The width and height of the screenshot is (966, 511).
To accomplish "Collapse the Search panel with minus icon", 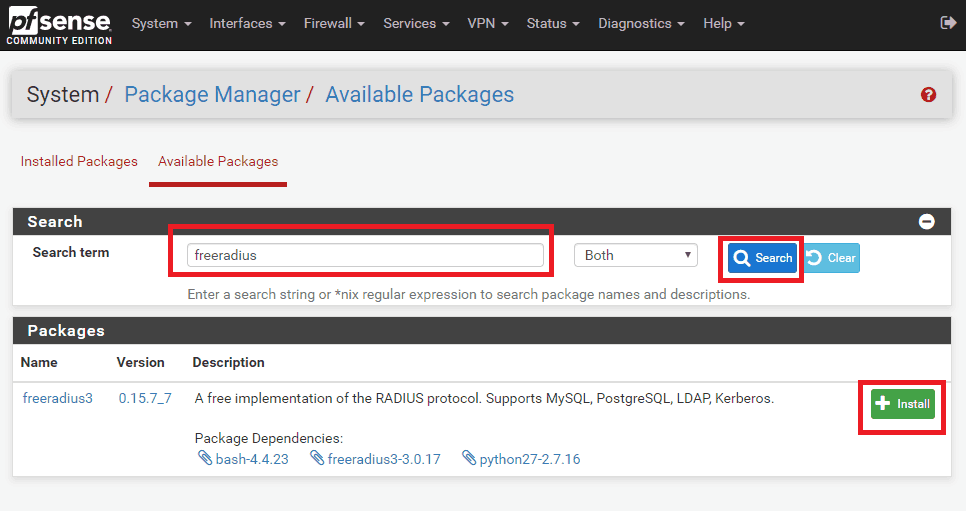I will [927, 221].
